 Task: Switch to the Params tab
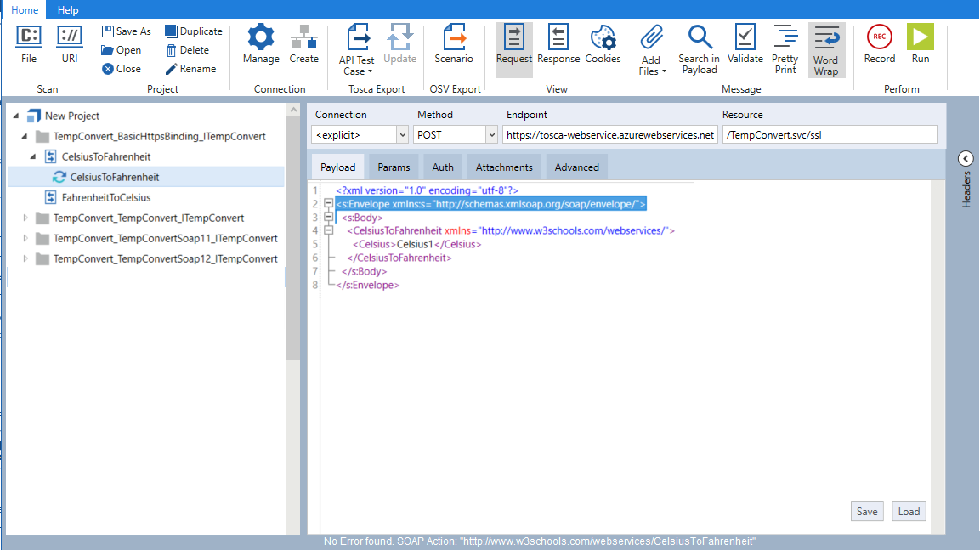point(394,167)
